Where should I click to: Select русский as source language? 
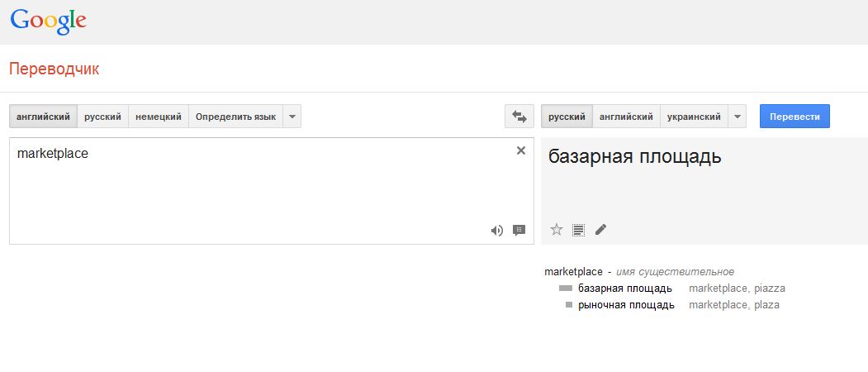point(103,117)
